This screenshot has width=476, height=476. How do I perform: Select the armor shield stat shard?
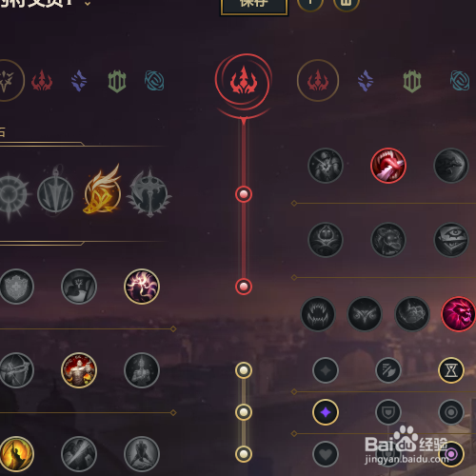388,412
